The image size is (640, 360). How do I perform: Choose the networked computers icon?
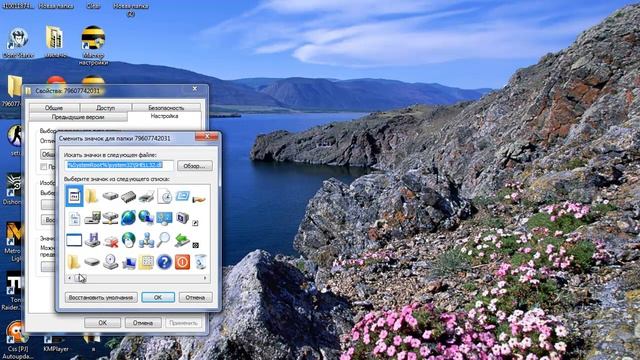(146, 240)
